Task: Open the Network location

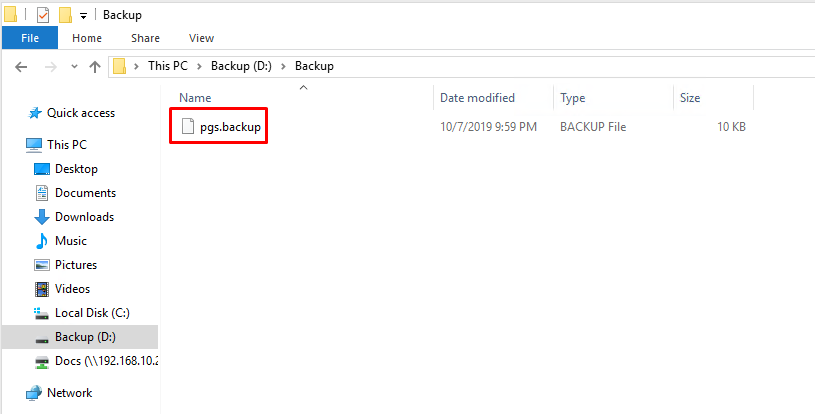Action: point(69,393)
